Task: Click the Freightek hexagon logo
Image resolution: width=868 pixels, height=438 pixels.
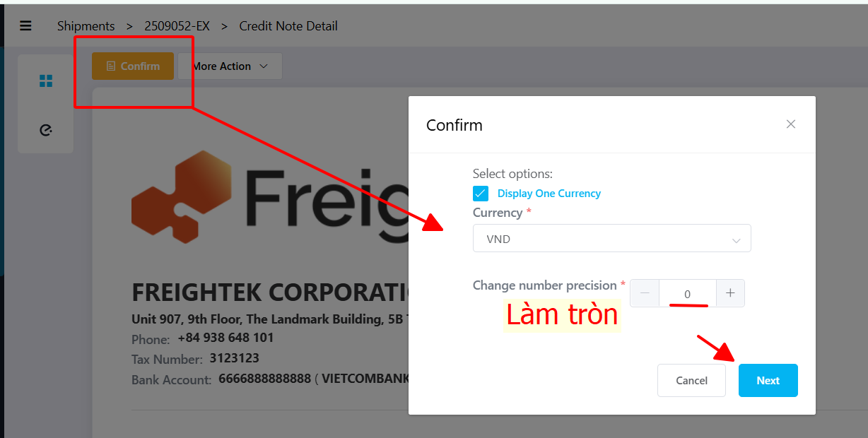Action: [181, 196]
